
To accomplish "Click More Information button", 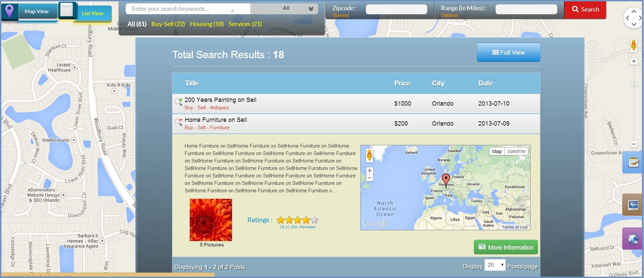I will [506, 247].
